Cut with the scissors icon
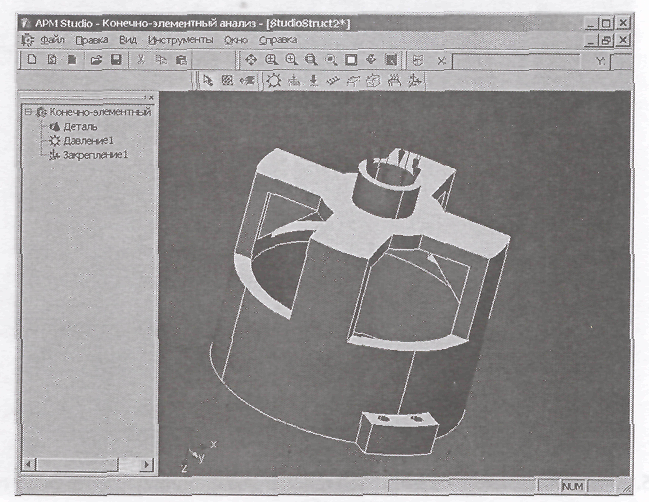 coord(141,60)
